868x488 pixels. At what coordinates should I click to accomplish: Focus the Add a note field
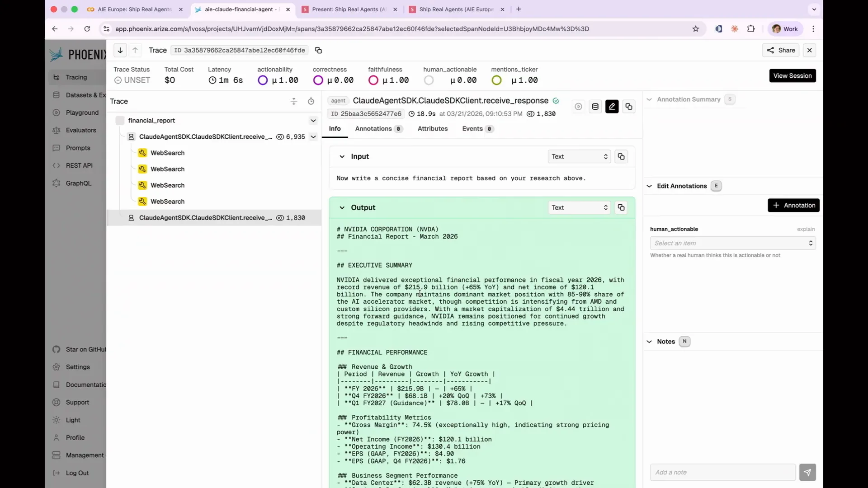(x=722, y=472)
